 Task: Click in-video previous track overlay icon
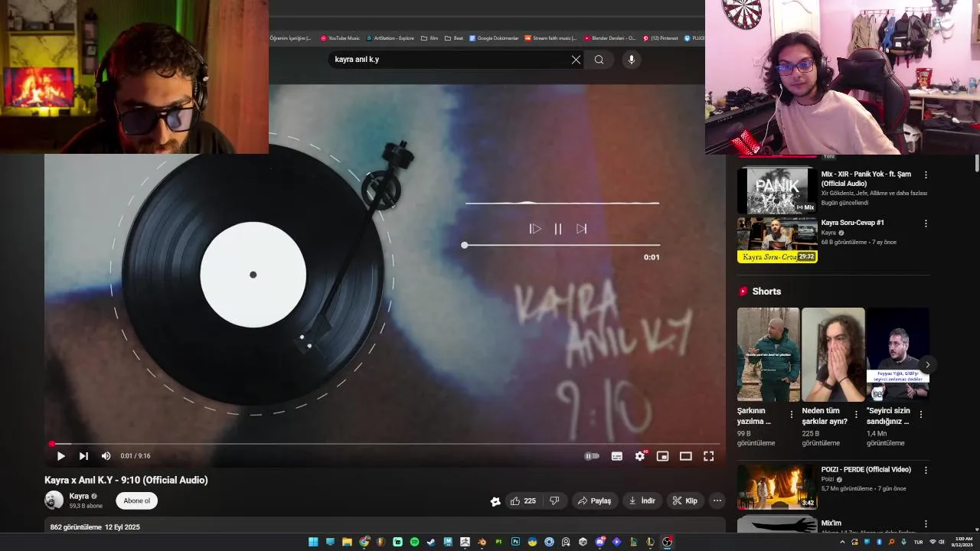click(535, 229)
